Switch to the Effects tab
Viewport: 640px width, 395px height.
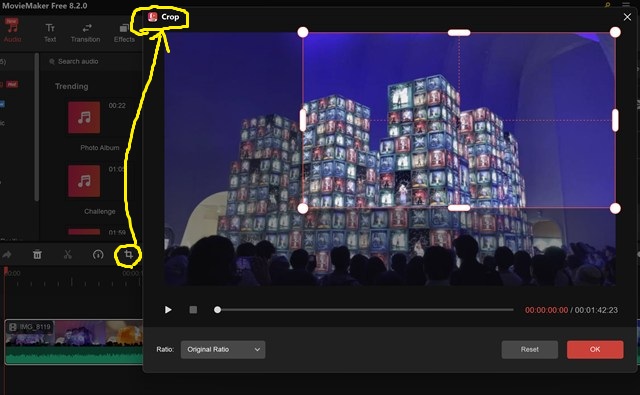[124, 33]
